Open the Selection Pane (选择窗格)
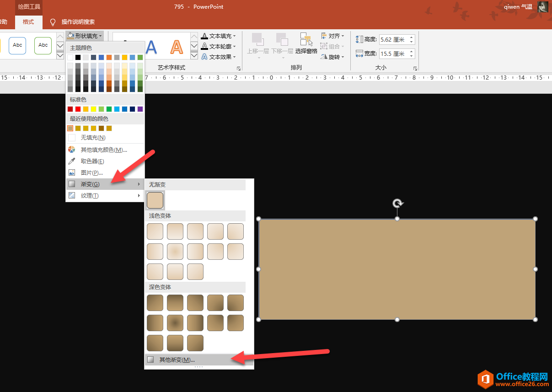 pos(306,43)
